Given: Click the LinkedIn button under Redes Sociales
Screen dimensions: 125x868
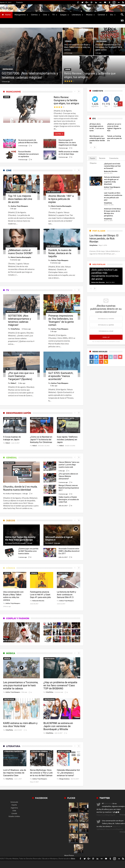Looking at the screenshot, I should pyautogui.click(x=111, y=357).
